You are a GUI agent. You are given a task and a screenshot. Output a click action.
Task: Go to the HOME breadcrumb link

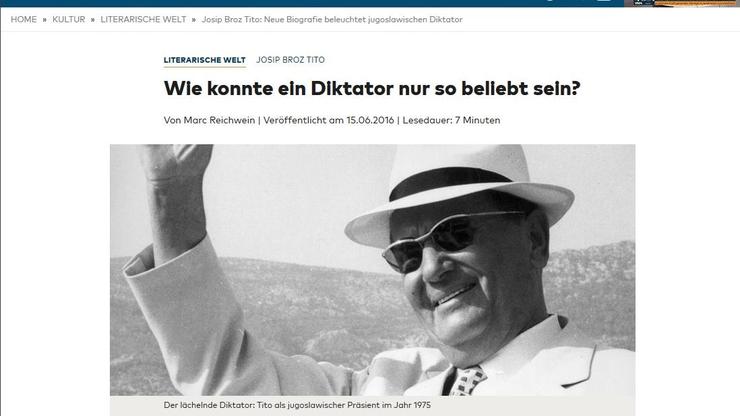(24, 19)
